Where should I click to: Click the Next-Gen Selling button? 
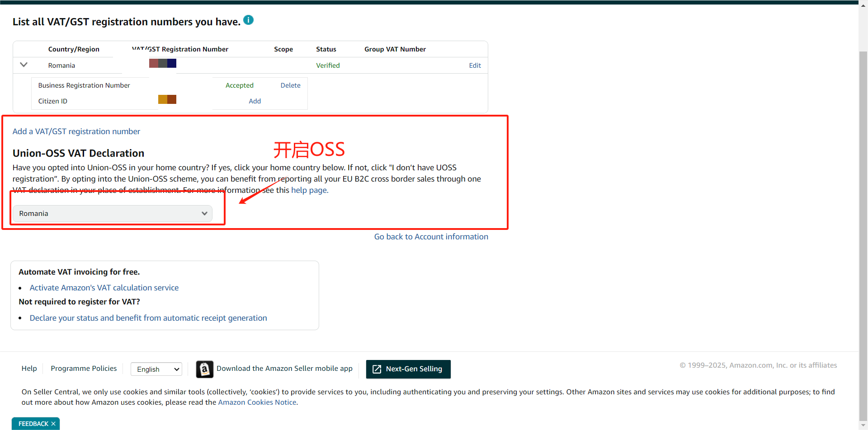(x=408, y=369)
